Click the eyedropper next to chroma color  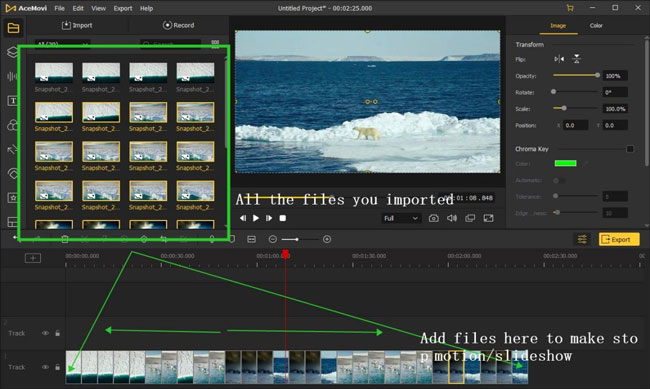tap(585, 163)
